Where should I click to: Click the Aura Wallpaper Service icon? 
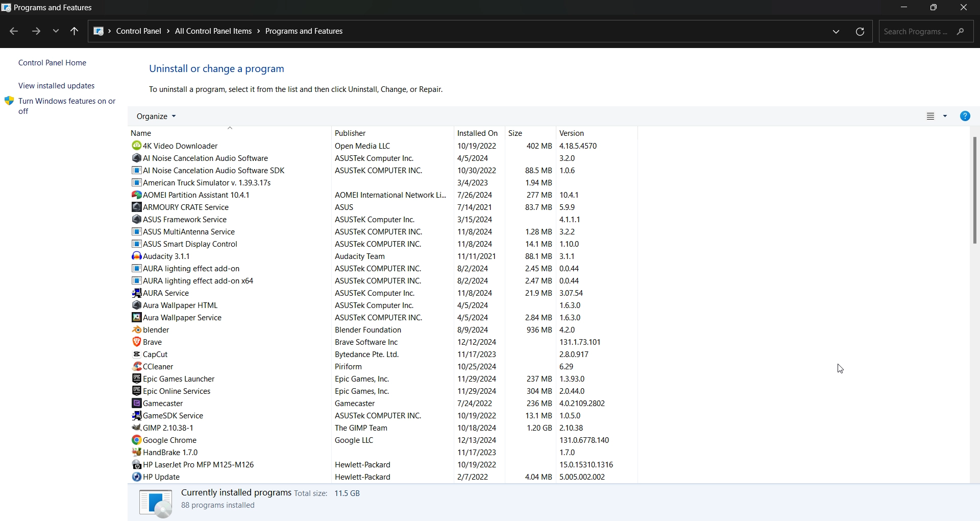[x=136, y=317]
